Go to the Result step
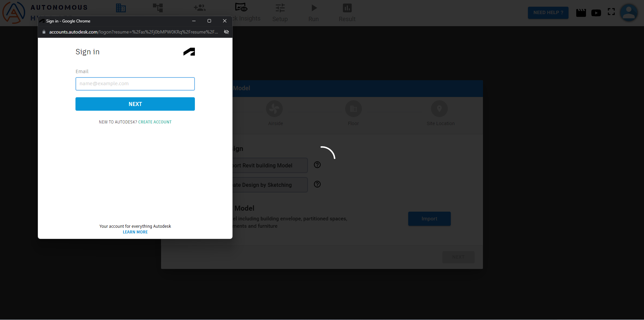Image resolution: width=644 pixels, height=320 pixels. pos(347,13)
